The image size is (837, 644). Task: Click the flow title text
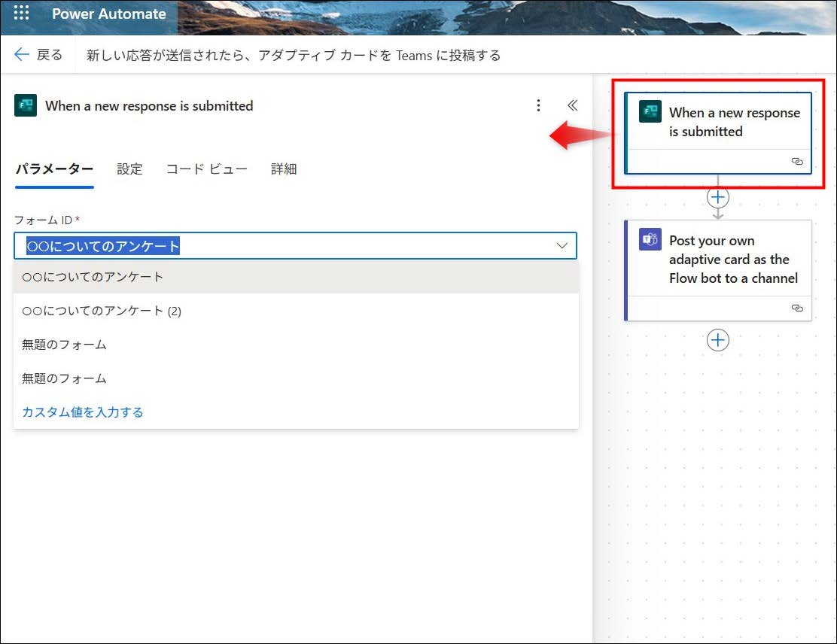[294, 55]
